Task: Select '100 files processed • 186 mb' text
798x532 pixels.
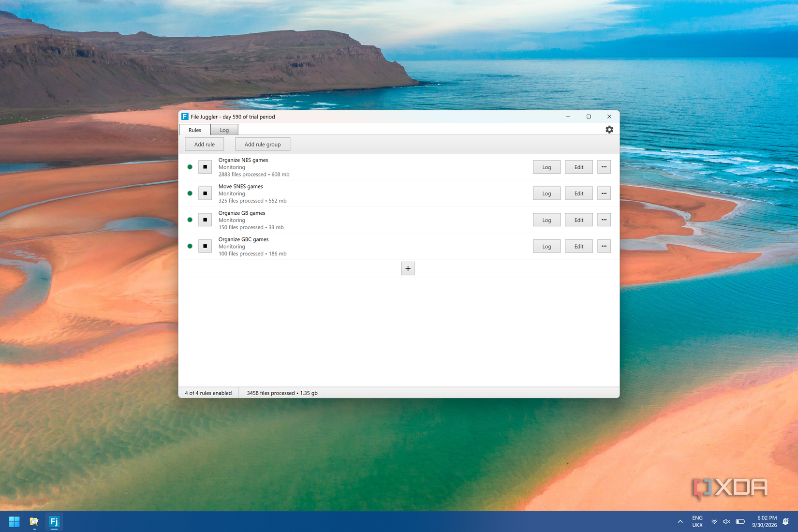Action: point(252,253)
